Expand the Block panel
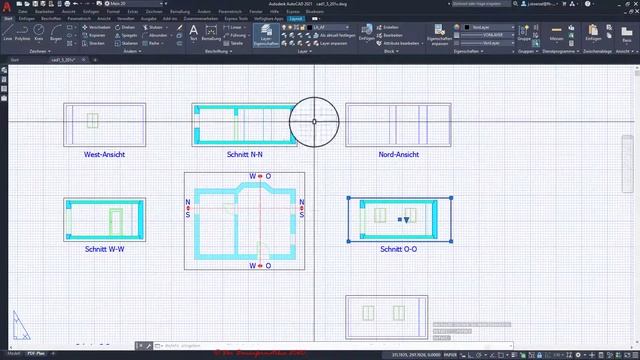Viewport: 640px width, 360px height. point(391,51)
